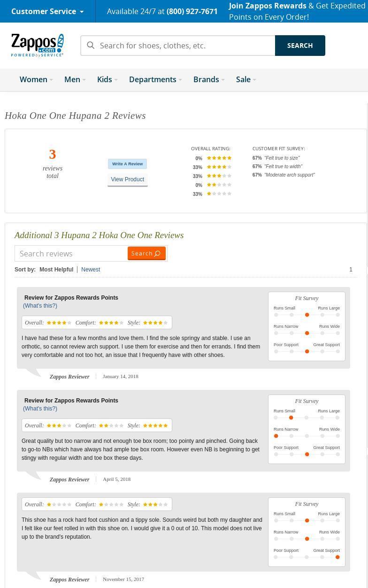Image resolution: width=368 pixels, height=588 pixels.
Task: Click the five-star overall rating row
Action: point(212,158)
